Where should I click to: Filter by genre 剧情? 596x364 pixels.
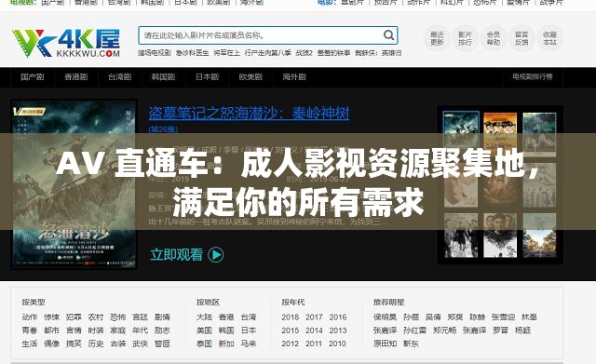162,317
